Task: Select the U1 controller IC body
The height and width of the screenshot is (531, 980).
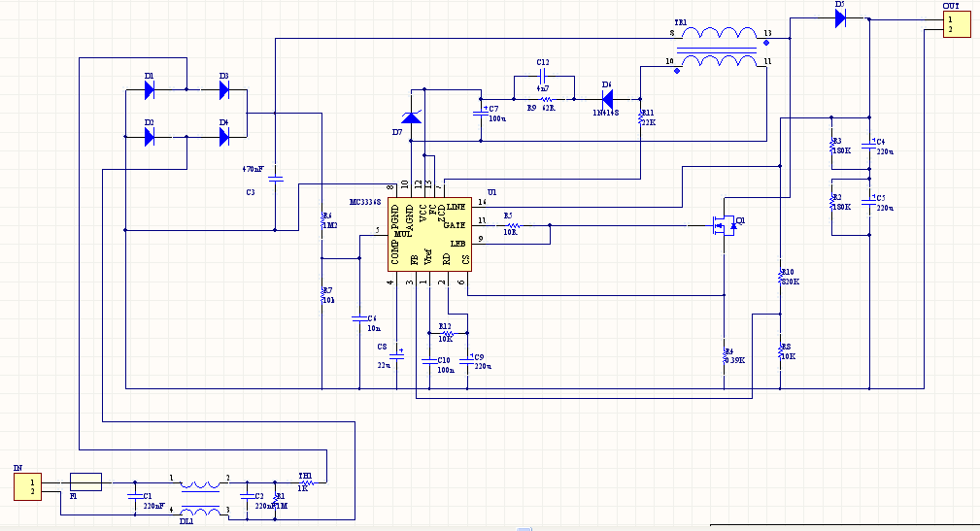Action: point(429,234)
